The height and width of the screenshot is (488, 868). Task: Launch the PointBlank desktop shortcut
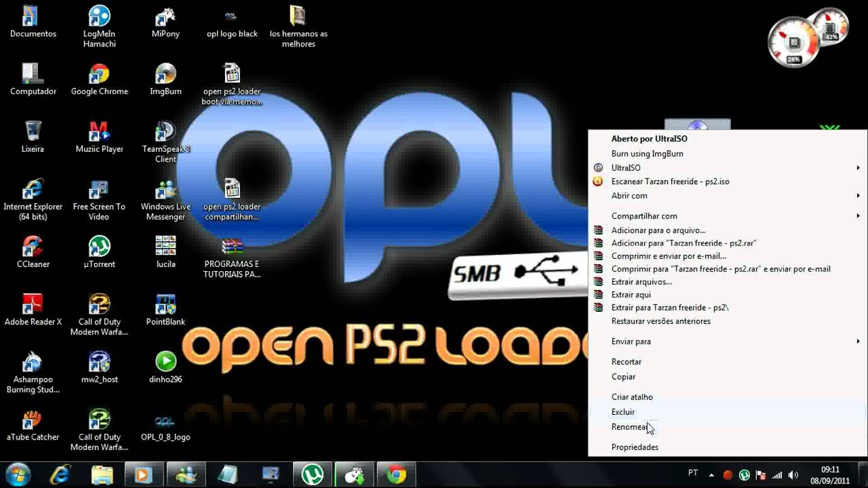tap(165, 310)
